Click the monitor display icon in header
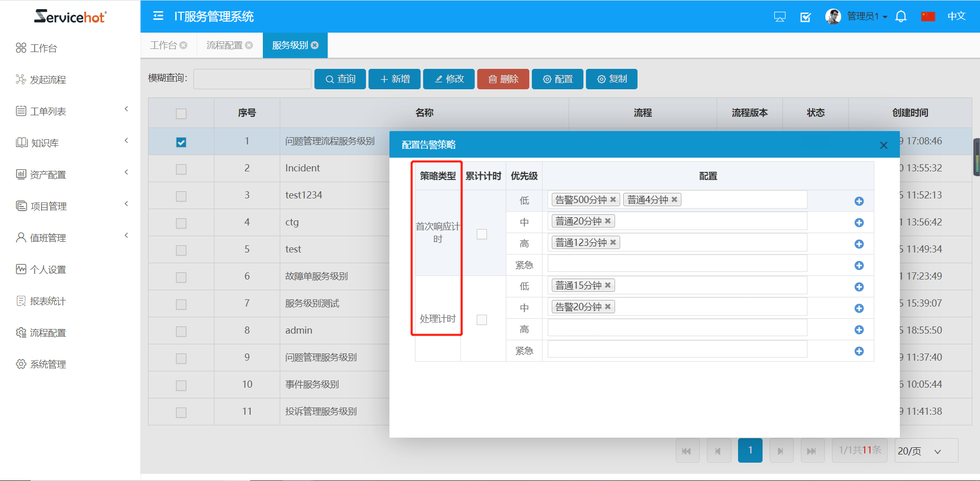 click(x=779, y=17)
